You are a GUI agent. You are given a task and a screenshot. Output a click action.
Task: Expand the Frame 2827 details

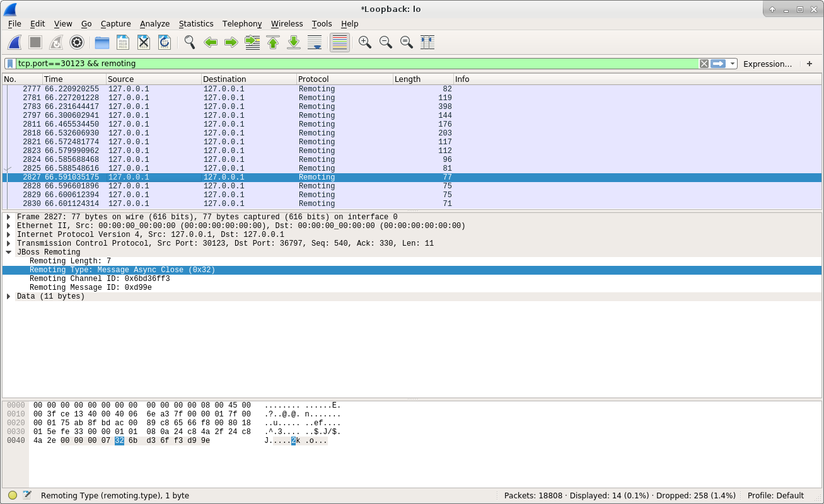click(9, 217)
